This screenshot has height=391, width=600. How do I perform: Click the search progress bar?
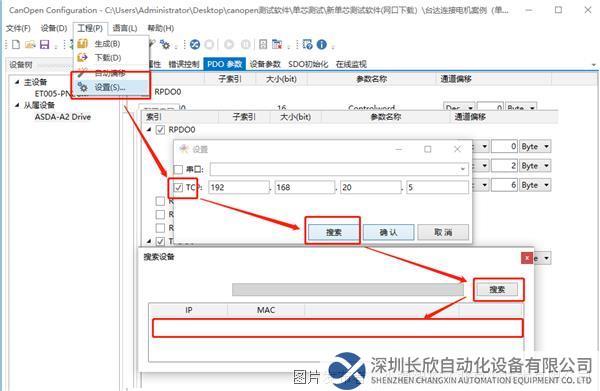pos(348,290)
